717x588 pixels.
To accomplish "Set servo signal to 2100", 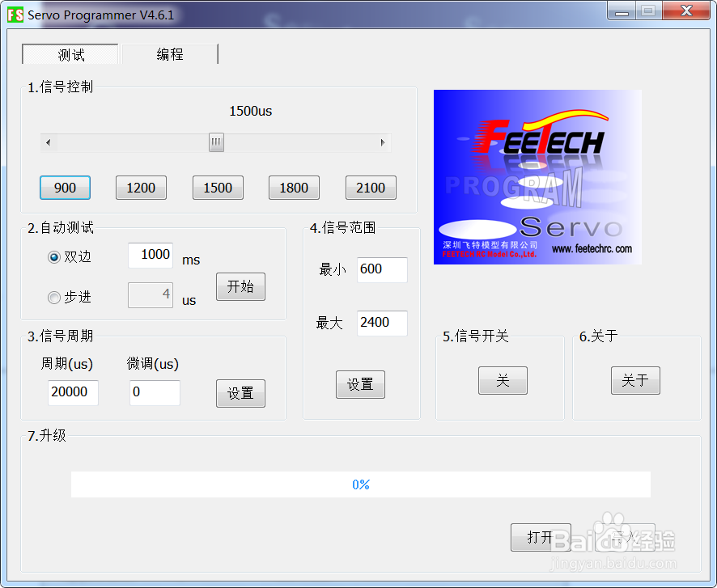I will (370, 187).
